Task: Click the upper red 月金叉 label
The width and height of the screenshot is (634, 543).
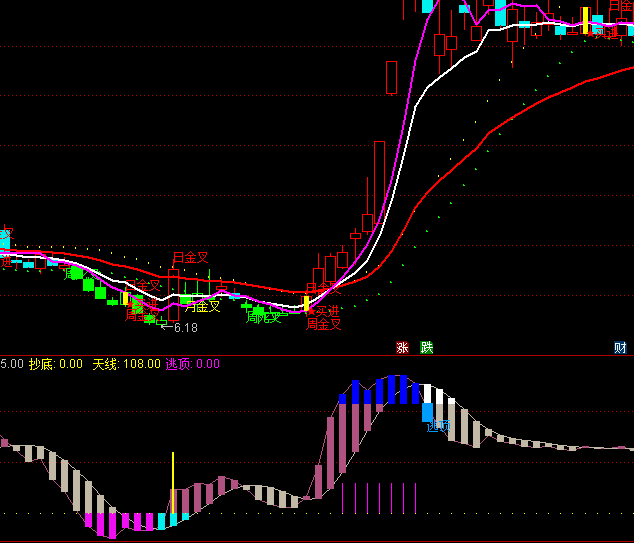Action: pos(190,258)
